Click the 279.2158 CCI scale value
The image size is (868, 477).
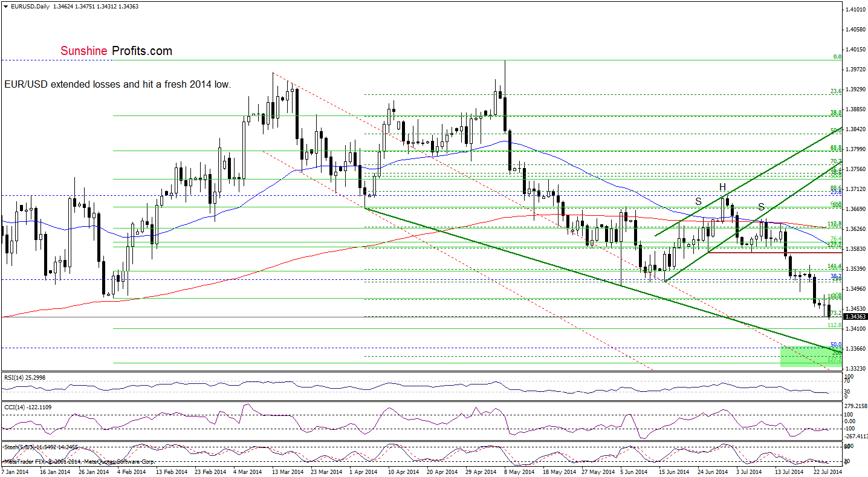pyautogui.click(x=856, y=406)
